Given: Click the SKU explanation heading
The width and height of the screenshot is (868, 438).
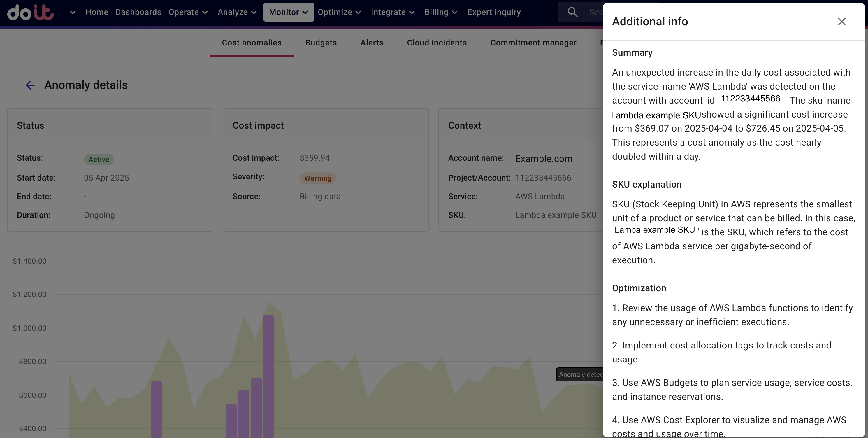Looking at the screenshot, I should click(646, 184).
